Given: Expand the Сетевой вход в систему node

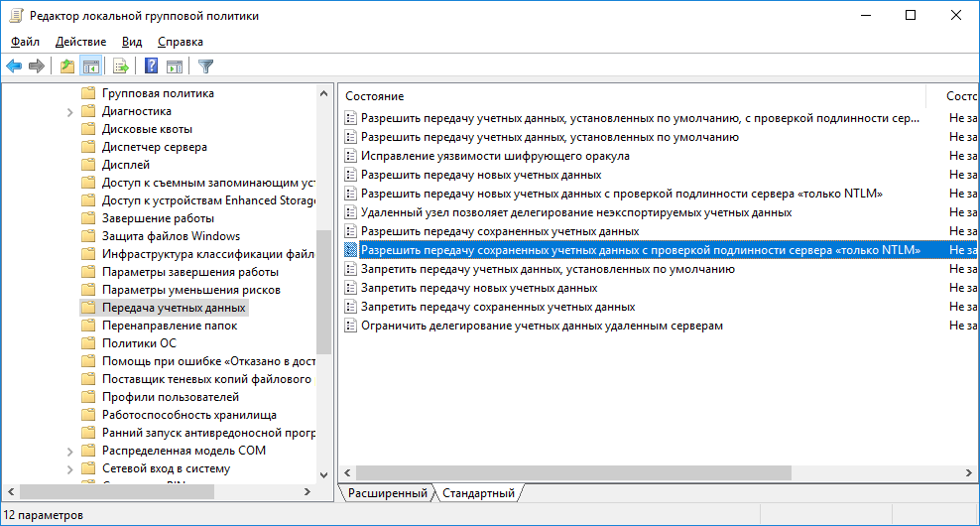Looking at the screenshot, I should pyautogui.click(x=70, y=468).
